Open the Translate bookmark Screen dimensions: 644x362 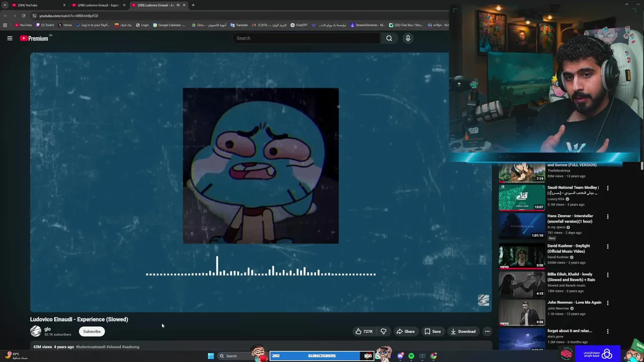(239, 25)
